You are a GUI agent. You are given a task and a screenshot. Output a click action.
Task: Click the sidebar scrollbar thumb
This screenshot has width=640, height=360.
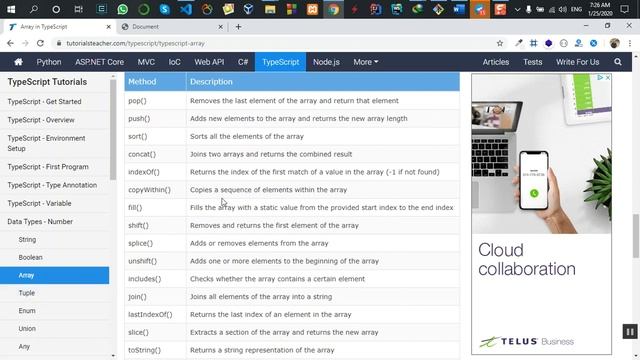tap(113, 129)
